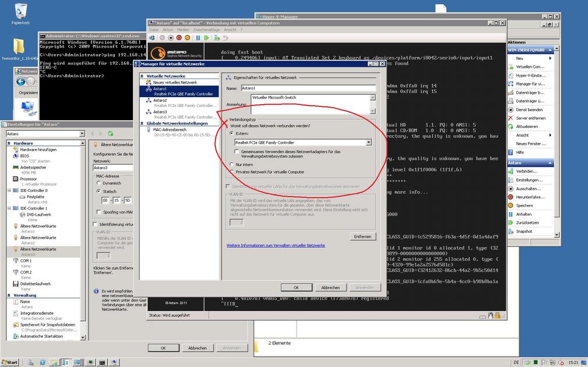Click the 'Entfernen' button

tap(362, 236)
